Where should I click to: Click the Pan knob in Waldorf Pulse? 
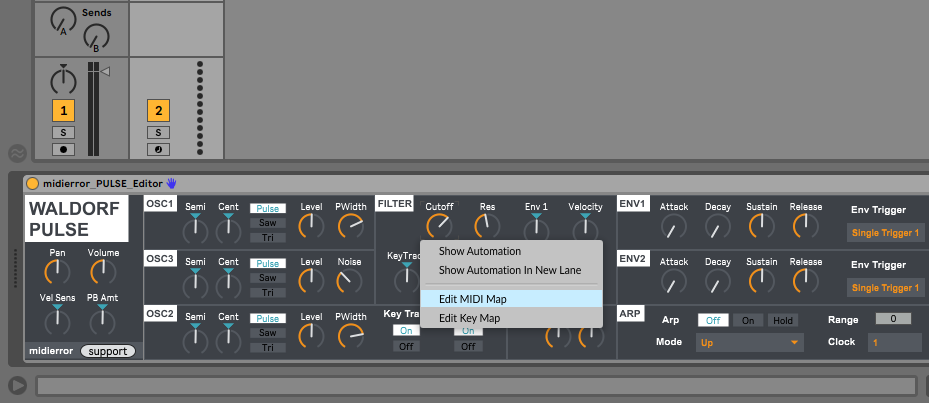click(x=57, y=272)
